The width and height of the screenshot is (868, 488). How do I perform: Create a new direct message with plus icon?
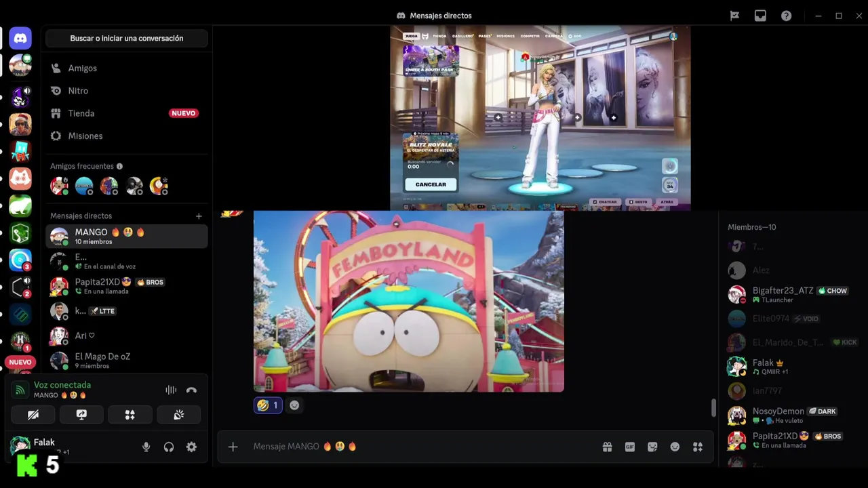pos(199,216)
